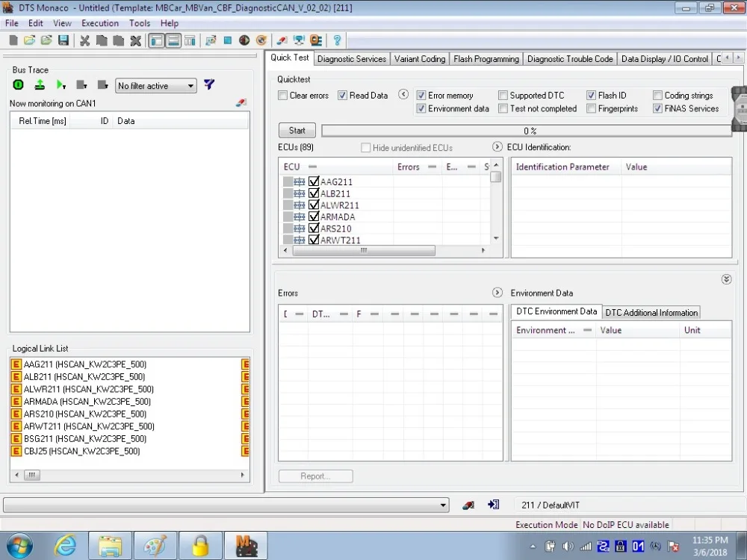Uncheck the Flash ID option
Image resolution: width=747 pixels, height=560 pixels.
(x=592, y=96)
